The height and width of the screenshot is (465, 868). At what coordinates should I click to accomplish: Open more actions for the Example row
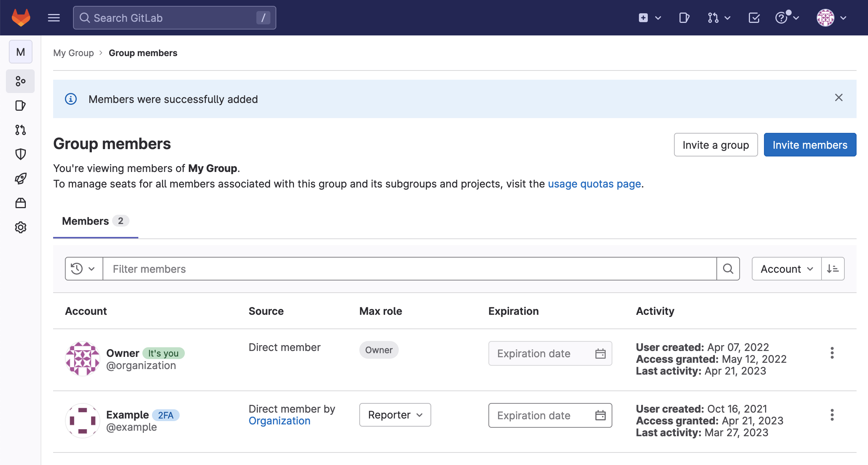click(x=832, y=415)
